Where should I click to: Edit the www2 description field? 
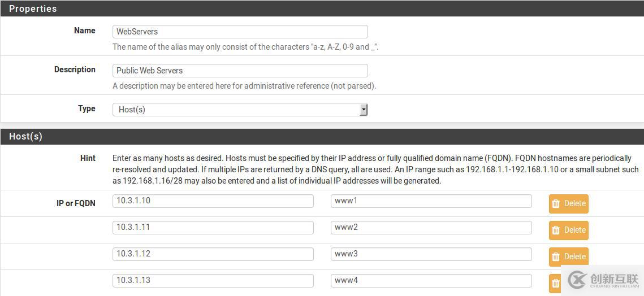point(431,228)
